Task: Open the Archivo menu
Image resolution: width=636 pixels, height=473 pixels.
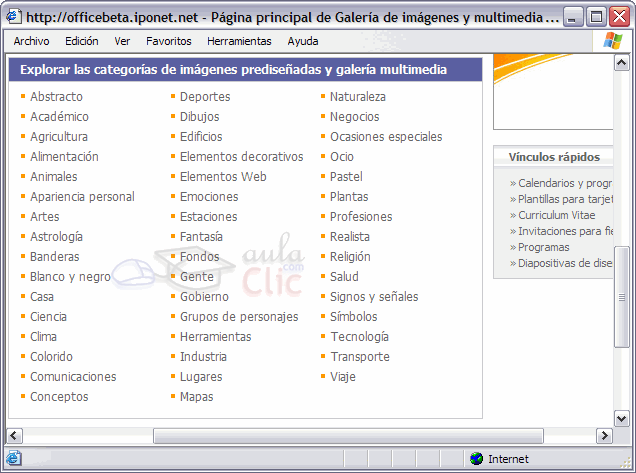Action: 31,41
